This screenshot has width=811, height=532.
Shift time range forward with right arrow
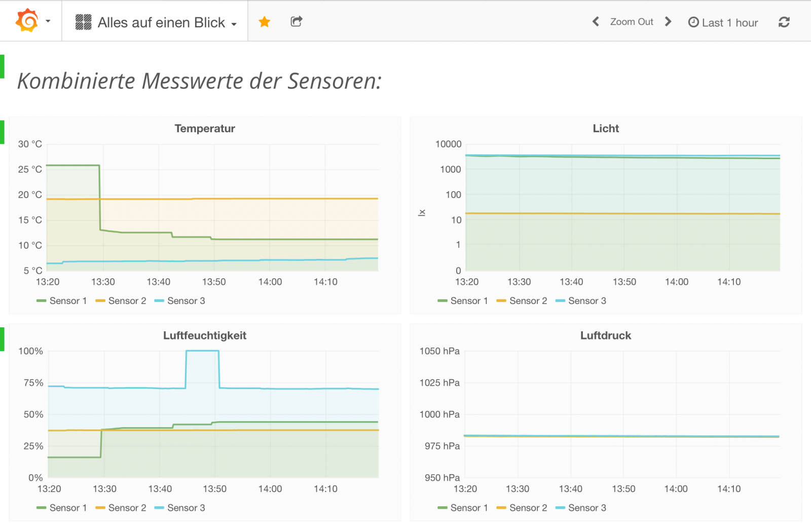point(668,22)
